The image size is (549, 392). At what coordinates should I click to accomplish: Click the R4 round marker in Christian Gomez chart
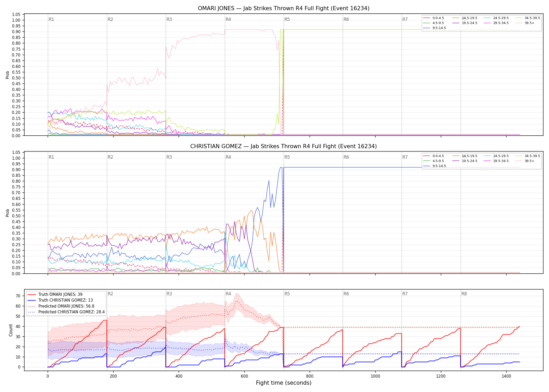[x=228, y=157]
